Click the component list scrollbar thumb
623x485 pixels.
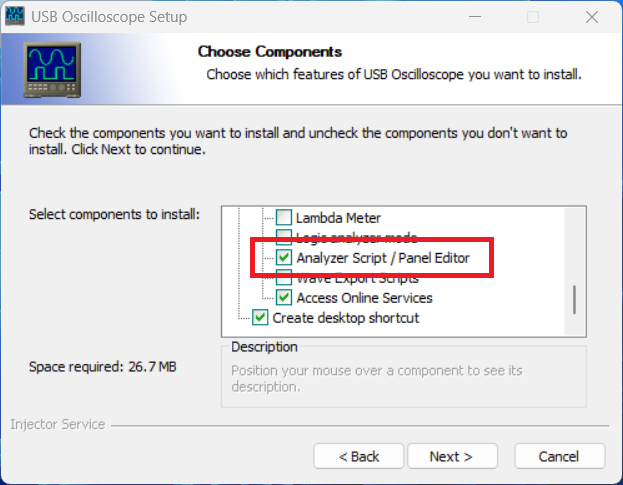(575, 300)
